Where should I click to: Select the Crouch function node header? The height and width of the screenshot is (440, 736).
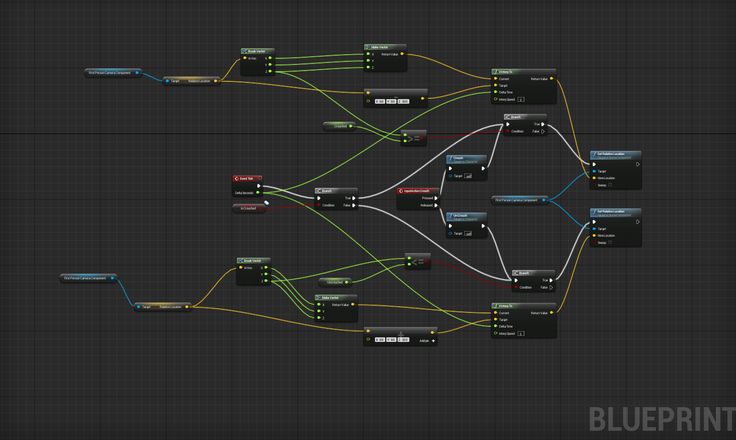466,160
